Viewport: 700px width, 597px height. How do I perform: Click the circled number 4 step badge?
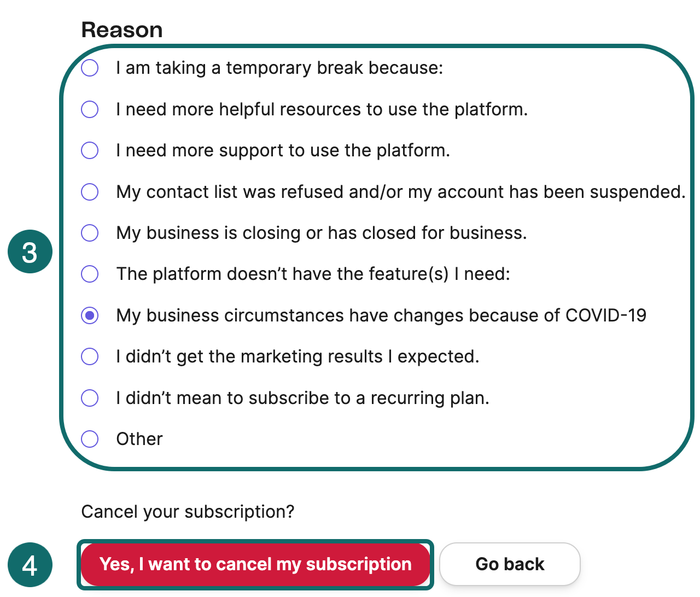(30, 564)
